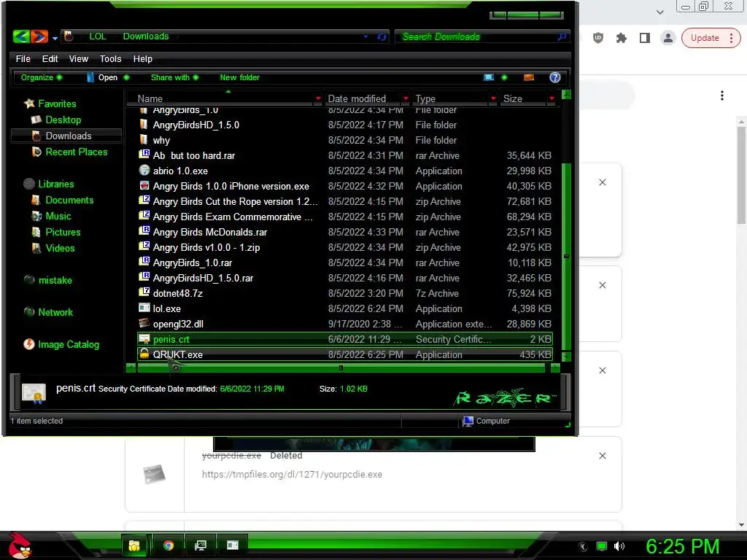Click Angry Birds start button on taskbar
This screenshot has width=747, height=560.
click(x=20, y=545)
